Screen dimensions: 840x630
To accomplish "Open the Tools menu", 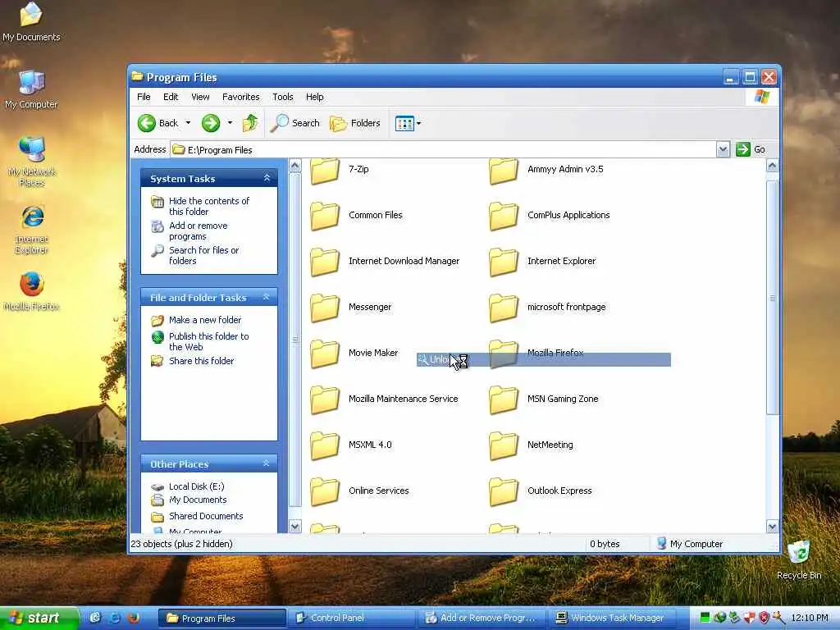I will tap(282, 97).
